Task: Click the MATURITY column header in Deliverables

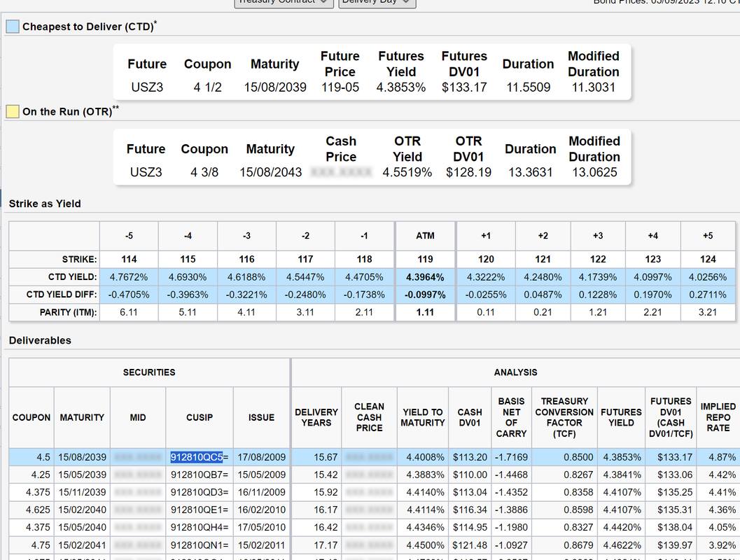Action: tap(82, 417)
